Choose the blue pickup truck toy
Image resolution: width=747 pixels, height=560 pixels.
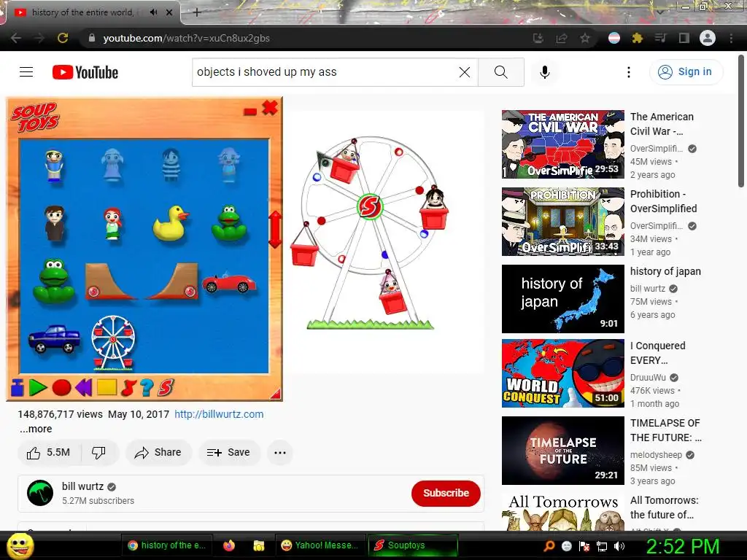pos(54,338)
